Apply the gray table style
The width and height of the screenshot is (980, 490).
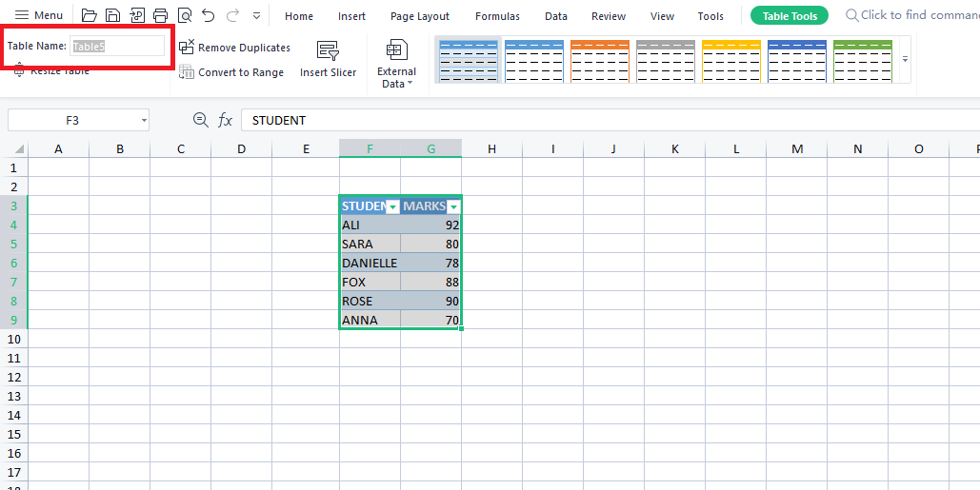click(x=666, y=61)
